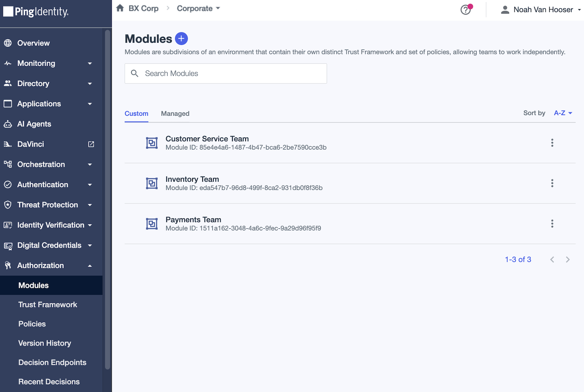Select the Custom tab
Screen dimensions: 584x392
point(136,114)
